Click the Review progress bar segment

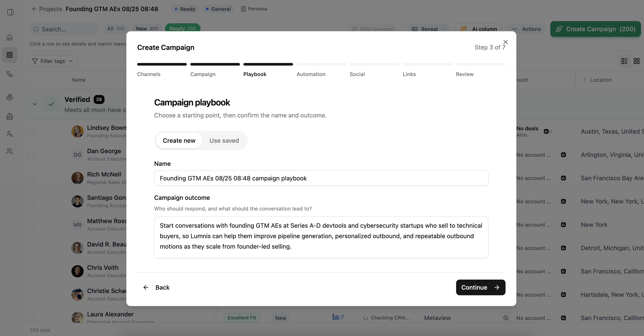480,64
